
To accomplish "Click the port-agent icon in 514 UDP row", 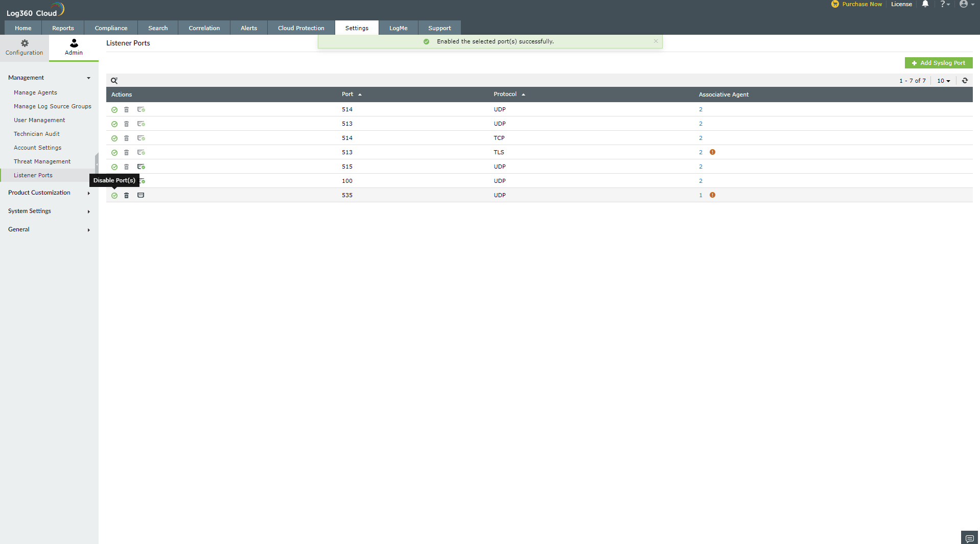I will [141, 110].
